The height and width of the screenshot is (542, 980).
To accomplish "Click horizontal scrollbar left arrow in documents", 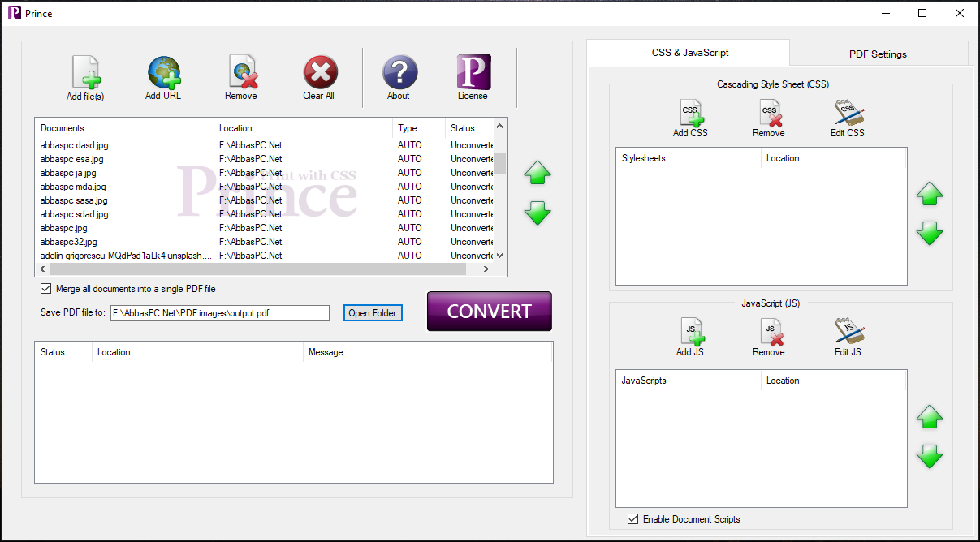I will click(42, 269).
